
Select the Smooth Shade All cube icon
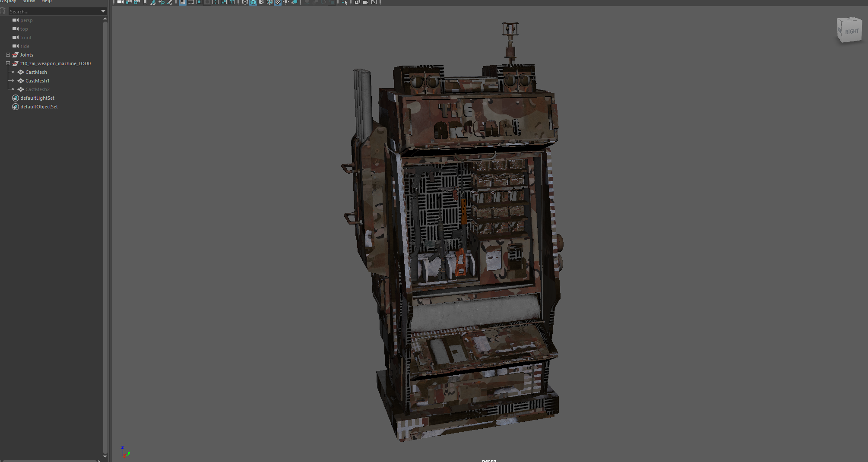pyautogui.click(x=253, y=2)
